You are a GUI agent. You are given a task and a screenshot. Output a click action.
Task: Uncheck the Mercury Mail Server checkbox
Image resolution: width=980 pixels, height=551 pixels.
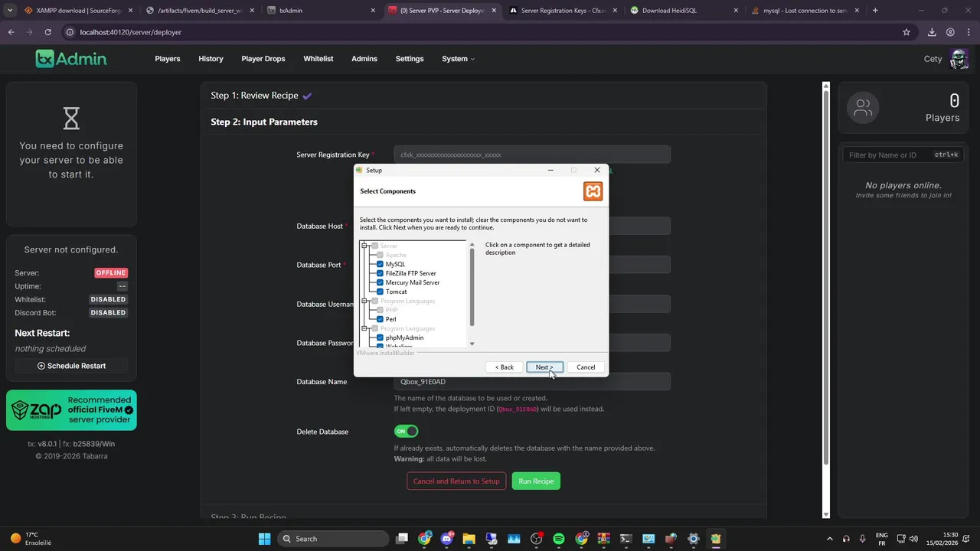click(x=380, y=282)
